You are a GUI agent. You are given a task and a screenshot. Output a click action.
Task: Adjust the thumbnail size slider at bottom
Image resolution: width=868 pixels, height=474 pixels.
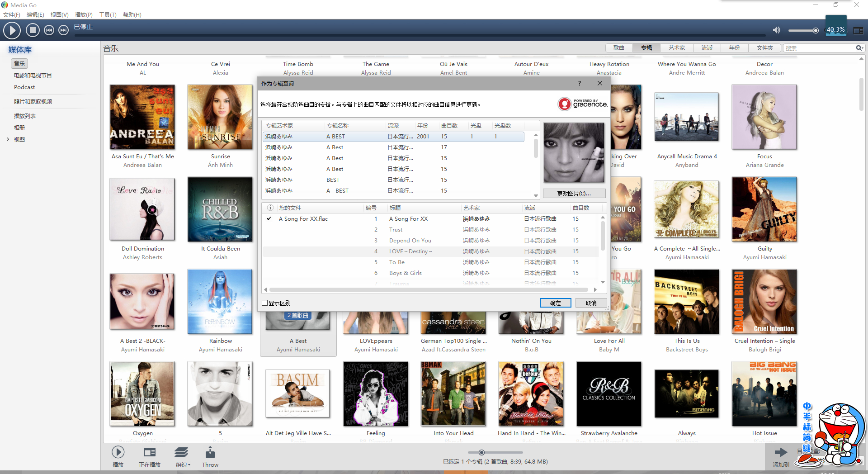482,452
